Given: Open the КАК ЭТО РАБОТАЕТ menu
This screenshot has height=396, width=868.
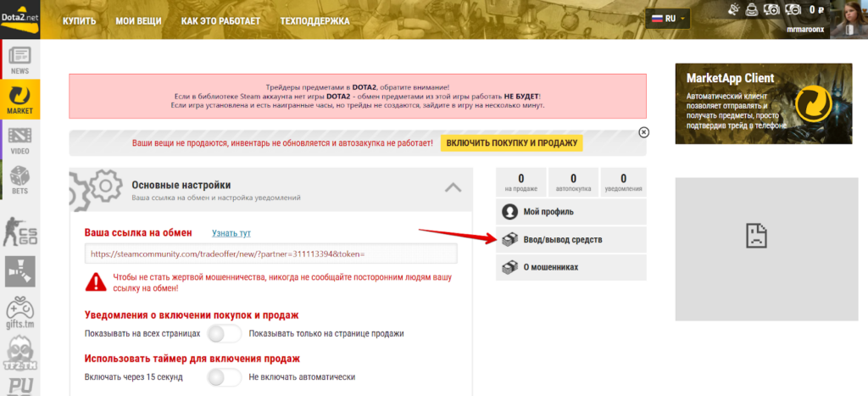Looking at the screenshot, I should 221,21.
